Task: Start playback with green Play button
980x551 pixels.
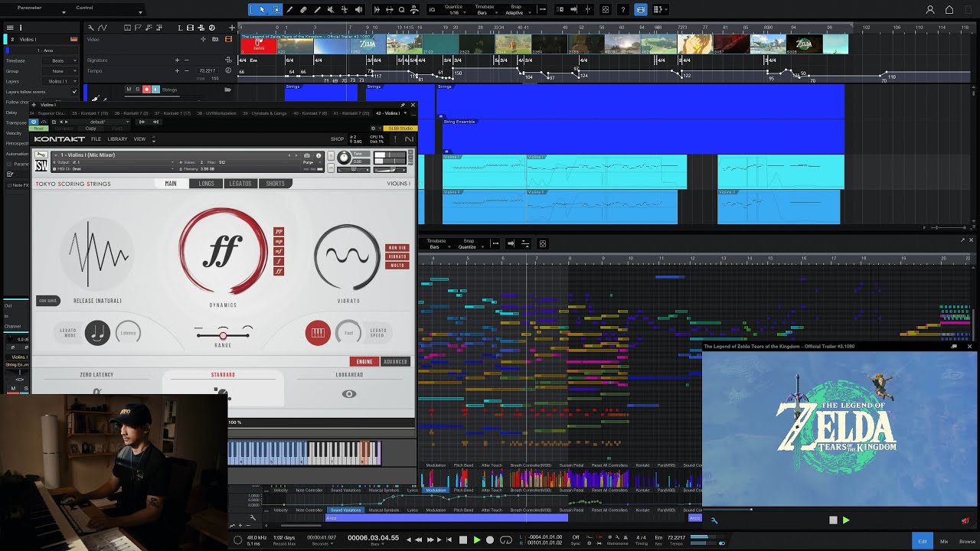Action: click(x=476, y=540)
